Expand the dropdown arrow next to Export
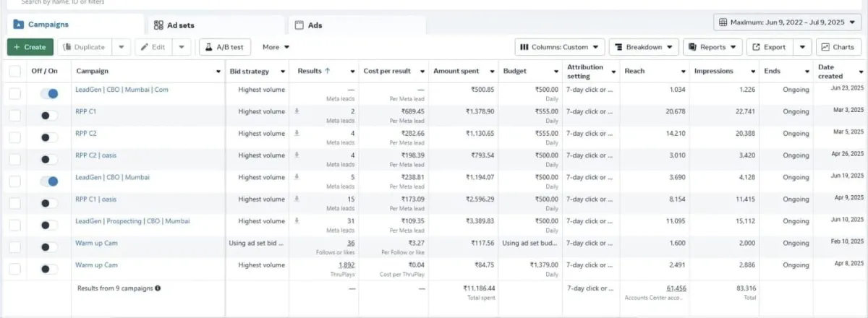 click(802, 47)
